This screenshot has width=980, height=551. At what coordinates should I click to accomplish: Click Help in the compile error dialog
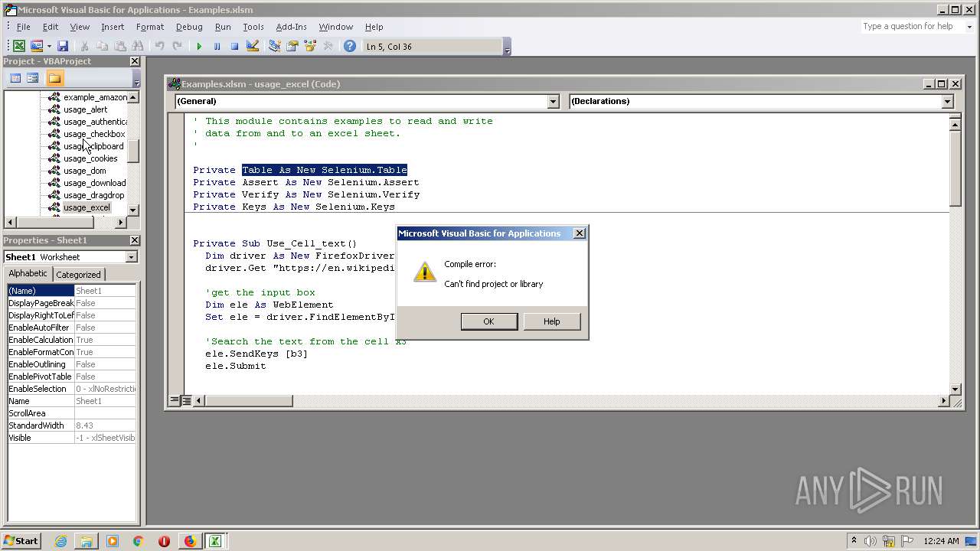552,321
